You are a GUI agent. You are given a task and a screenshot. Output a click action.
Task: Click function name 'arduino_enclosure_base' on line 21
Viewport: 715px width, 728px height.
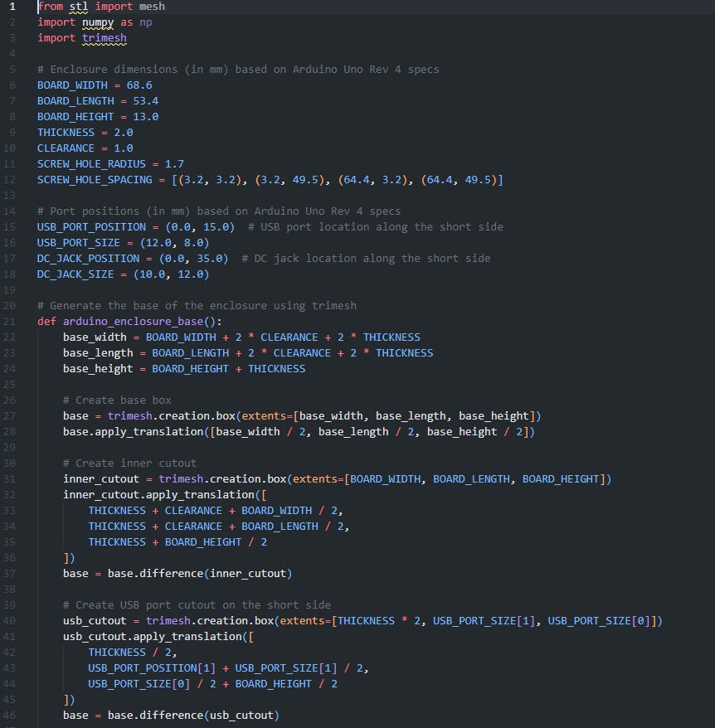pos(134,322)
